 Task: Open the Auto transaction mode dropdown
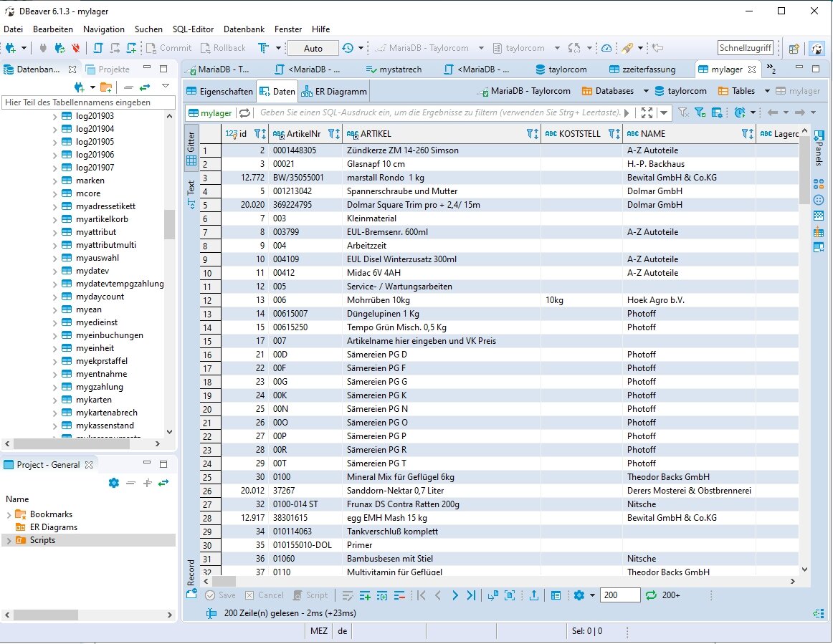pyautogui.click(x=313, y=48)
